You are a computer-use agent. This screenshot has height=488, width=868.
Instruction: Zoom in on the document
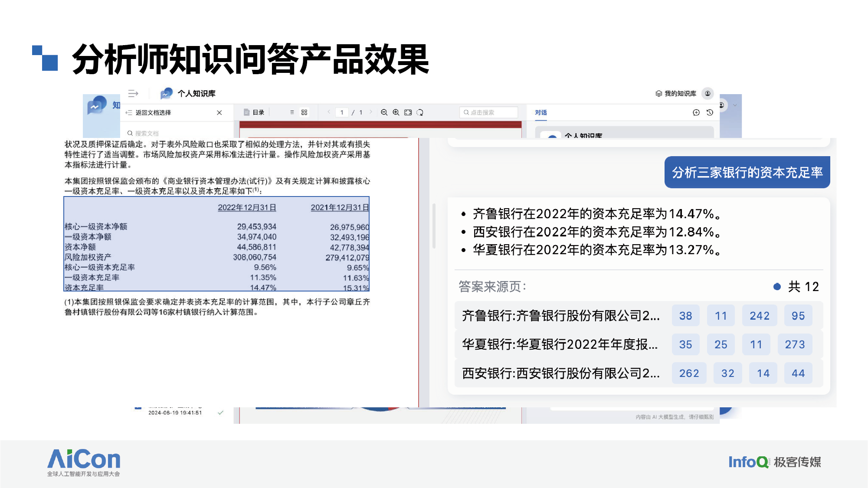coord(396,112)
